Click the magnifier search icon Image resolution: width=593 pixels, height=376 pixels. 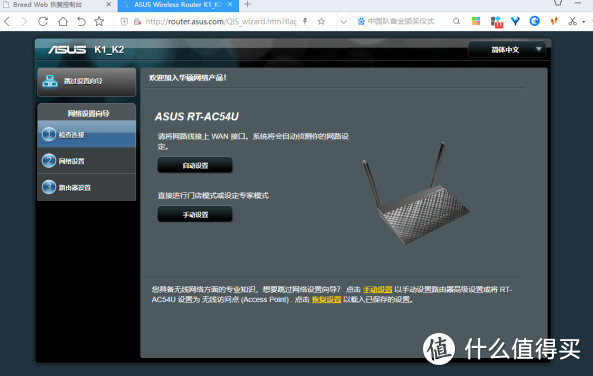(x=456, y=22)
